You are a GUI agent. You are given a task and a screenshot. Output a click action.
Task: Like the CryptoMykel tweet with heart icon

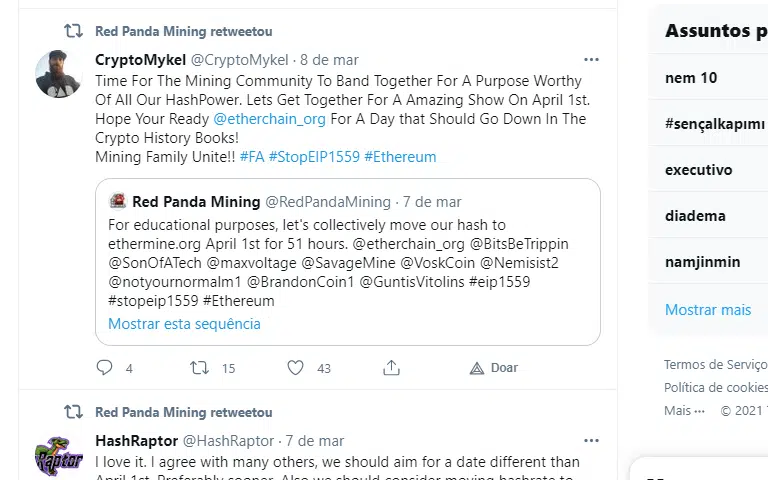coord(295,367)
